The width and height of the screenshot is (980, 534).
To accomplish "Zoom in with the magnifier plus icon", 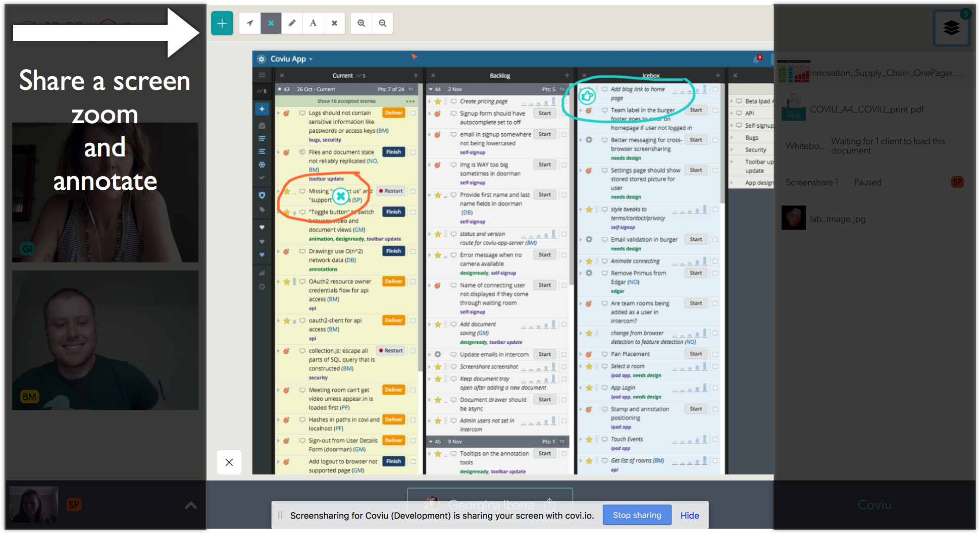I will [362, 23].
